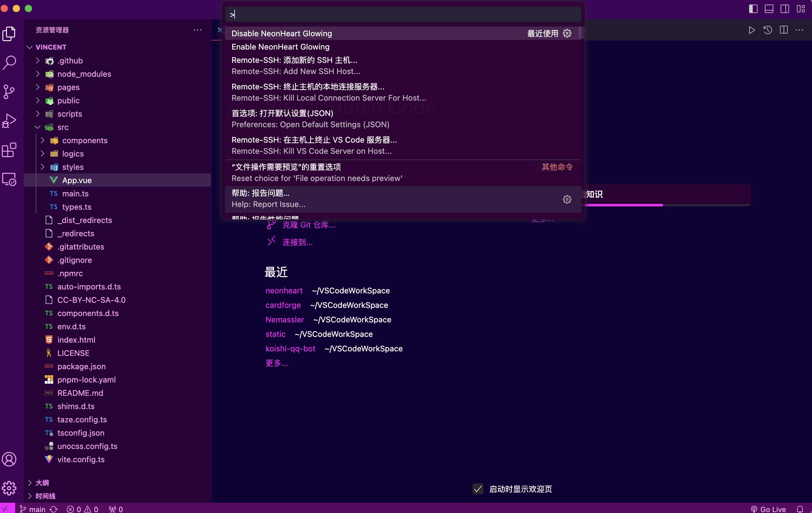
Task: Uncheck show welcome page on startup
Action: point(478,489)
